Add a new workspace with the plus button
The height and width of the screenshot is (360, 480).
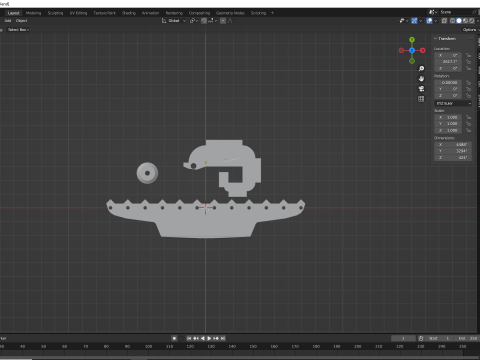[x=272, y=13]
